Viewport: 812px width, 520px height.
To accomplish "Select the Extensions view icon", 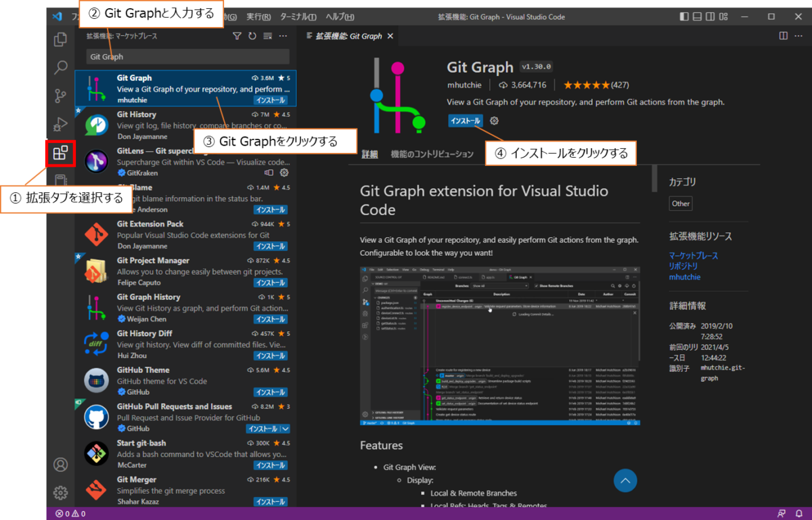I will click(60, 153).
